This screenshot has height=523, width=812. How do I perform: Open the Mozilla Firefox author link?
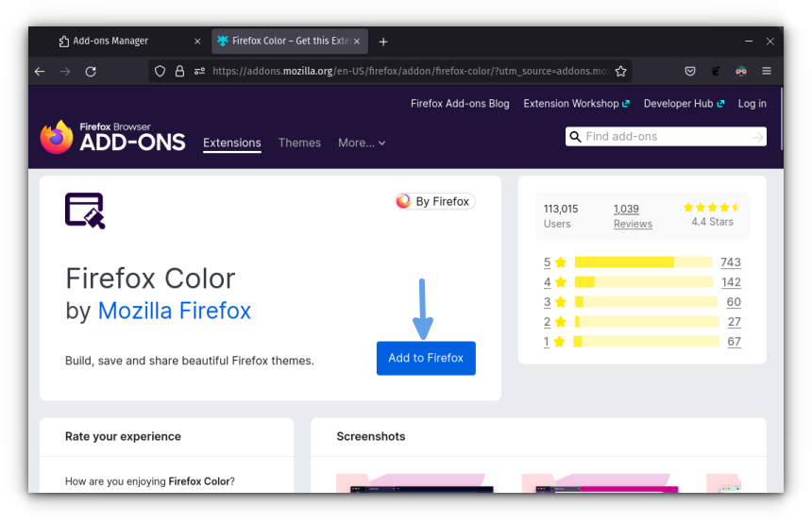click(x=174, y=311)
